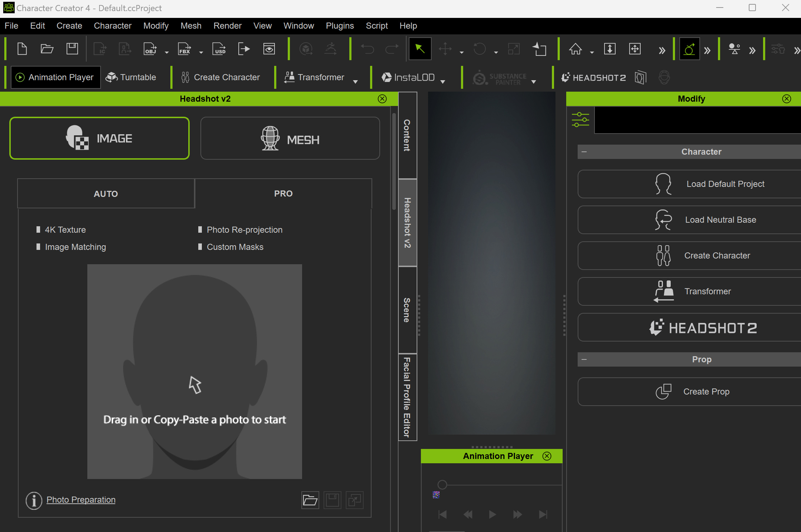Image resolution: width=801 pixels, height=532 pixels.
Task: Switch to MESH mode in Headshot
Action: coord(290,138)
